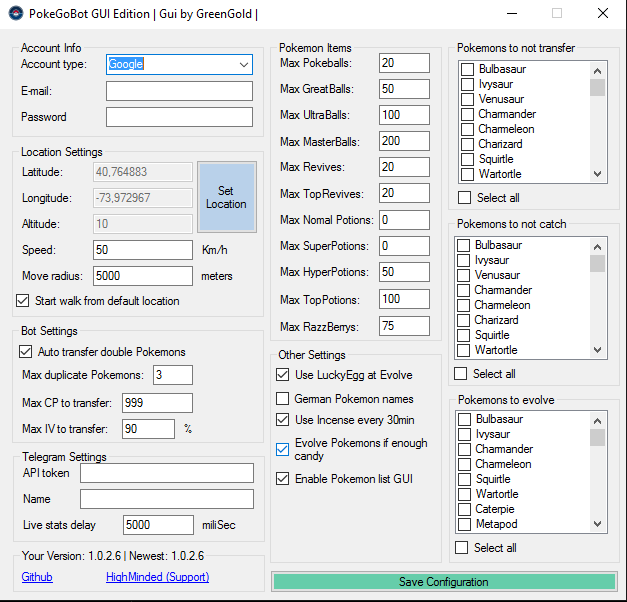Edit Max TopRevives field
Viewport: 627px width, 602px height.
click(404, 193)
